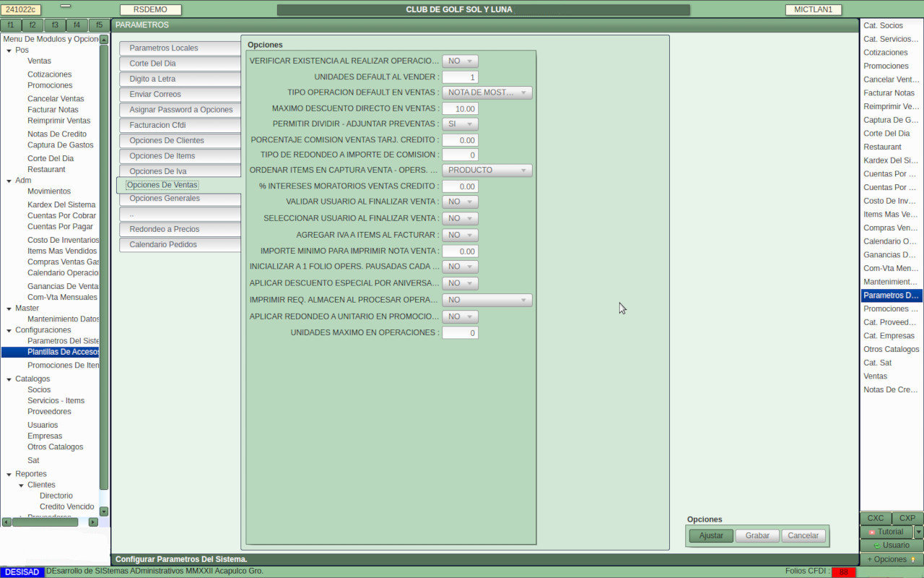Click the lightbulb on + Opciones
Screen dimensions: 924x578
pyautogui.click(x=913, y=559)
